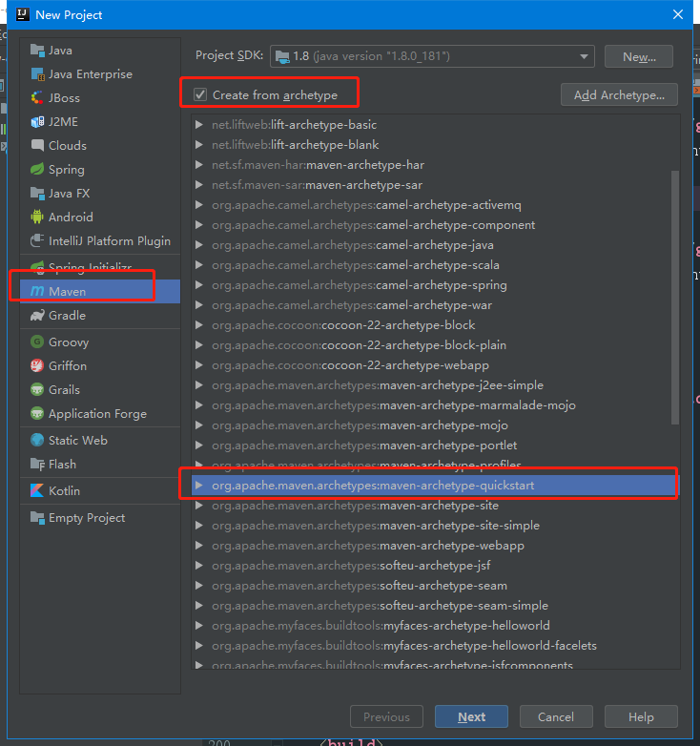This screenshot has height=746, width=700.
Task: Expand the maven-archetype-quickstart arrow
Action: tap(199, 486)
